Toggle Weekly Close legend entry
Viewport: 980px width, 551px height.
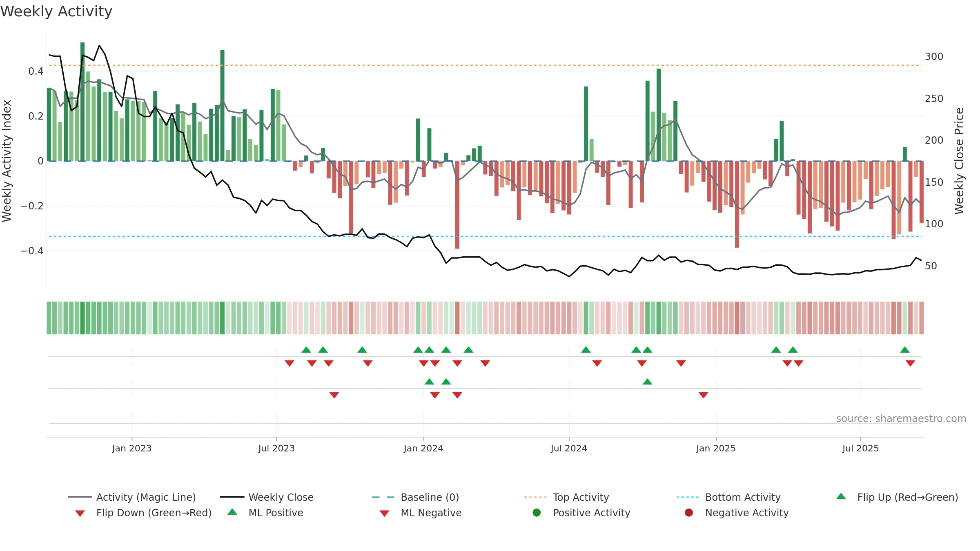click(267, 497)
